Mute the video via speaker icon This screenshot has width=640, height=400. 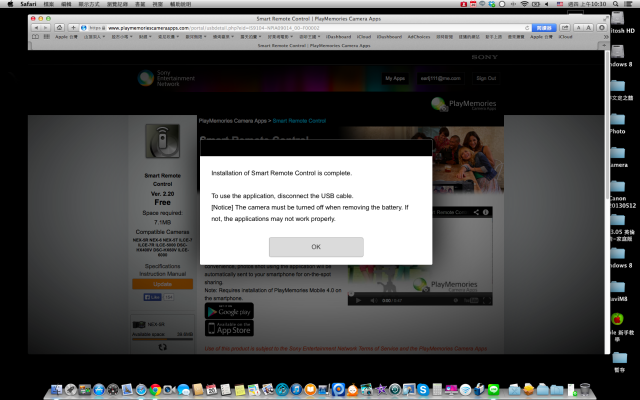373,301
